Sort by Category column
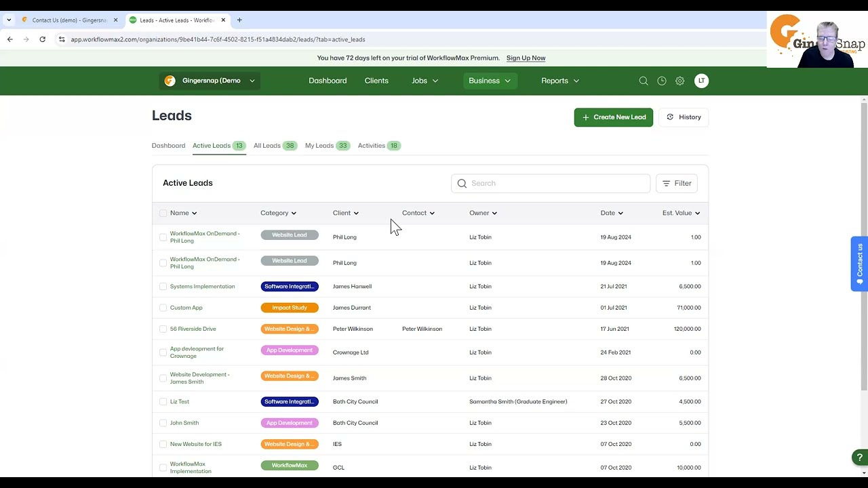The image size is (868, 488). point(278,213)
